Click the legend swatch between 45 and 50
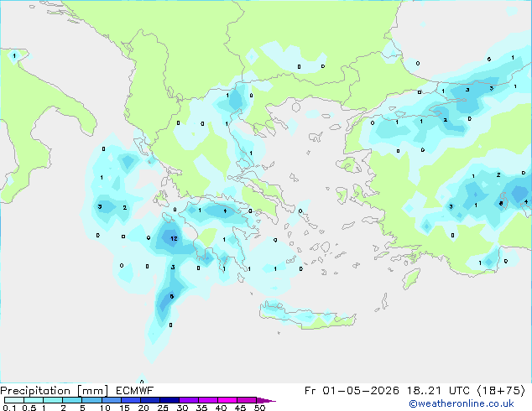This screenshot has height=411, width=532. coord(247,400)
